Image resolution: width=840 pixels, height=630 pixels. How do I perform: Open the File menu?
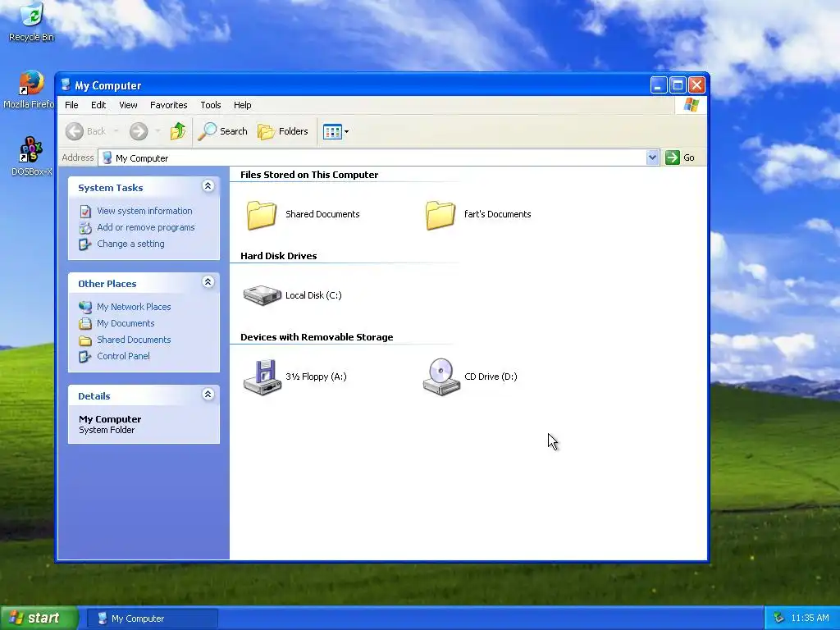pyautogui.click(x=72, y=105)
